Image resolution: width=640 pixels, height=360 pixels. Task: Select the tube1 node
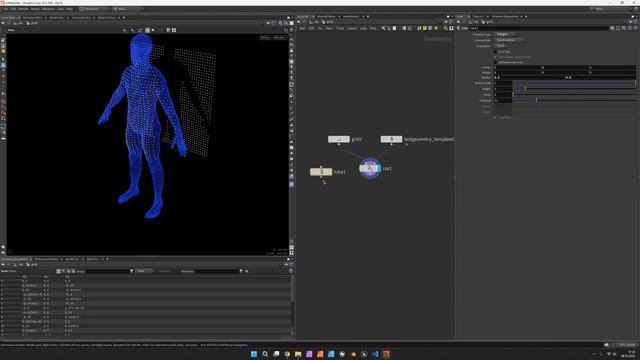(x=321, y=172)
